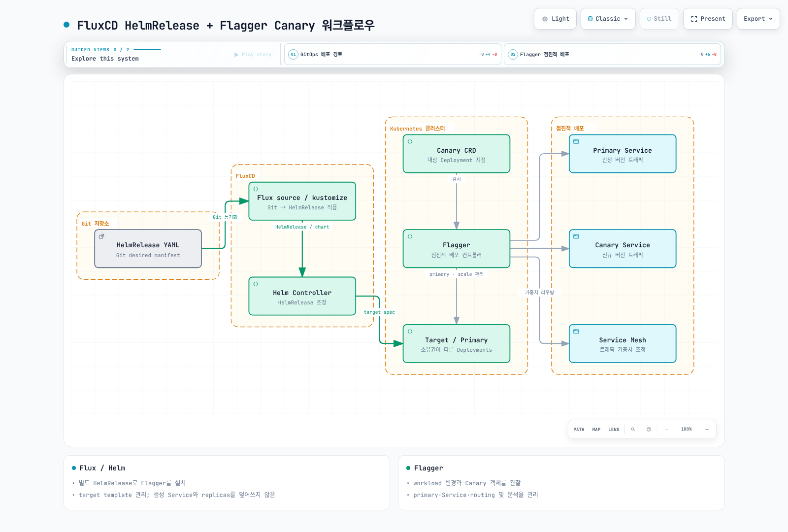The width and height of the screenshot is (788, 532).
Task: Click the 'HelmRelease / chart' edge label
Action: (302, 227)
